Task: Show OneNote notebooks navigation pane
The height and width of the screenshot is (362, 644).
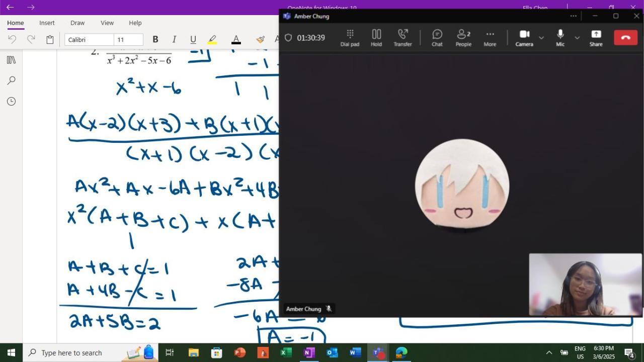Action: click(11, 60)
